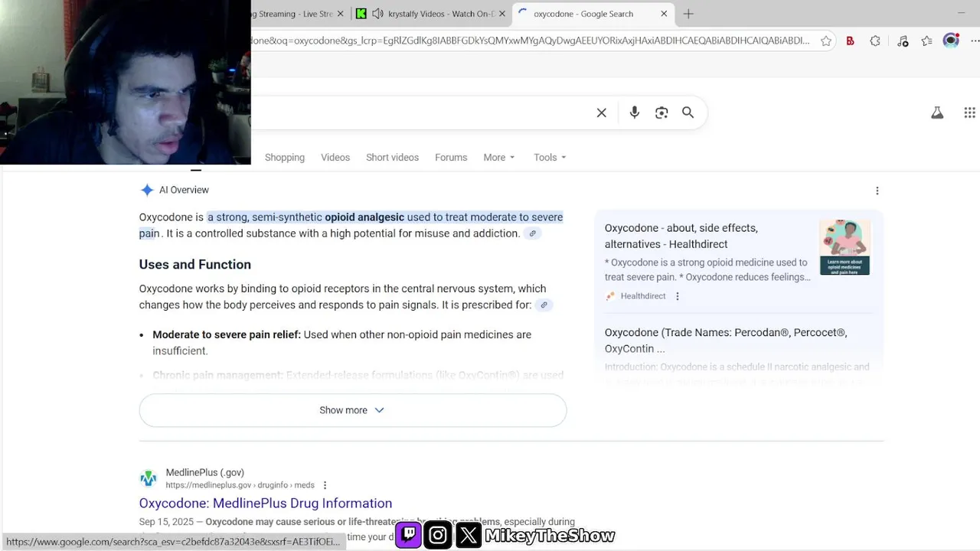Screen dimensions: 980x551
Task: Mute the krystalfy Videos tab audio icon
Action: click(377, 14)
